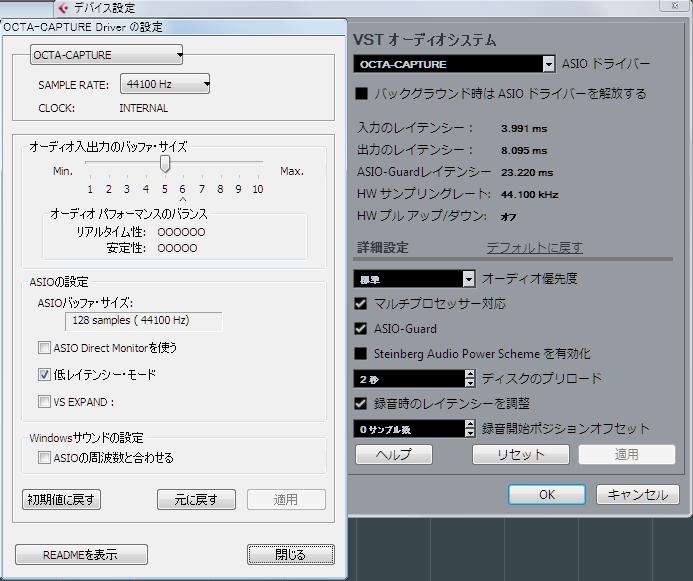Check the ASIOの周波数と合わせる checkbox
693x581 pixels.
coord(44,457)
